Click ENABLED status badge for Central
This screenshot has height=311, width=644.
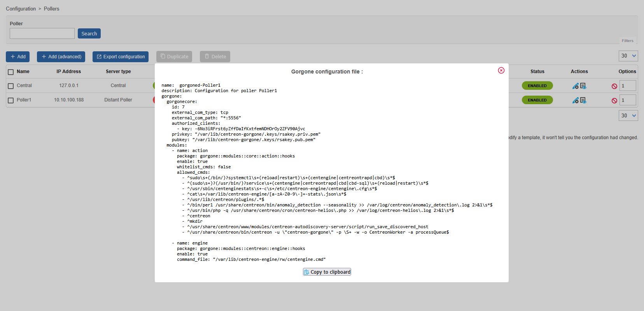click(537, 86)
